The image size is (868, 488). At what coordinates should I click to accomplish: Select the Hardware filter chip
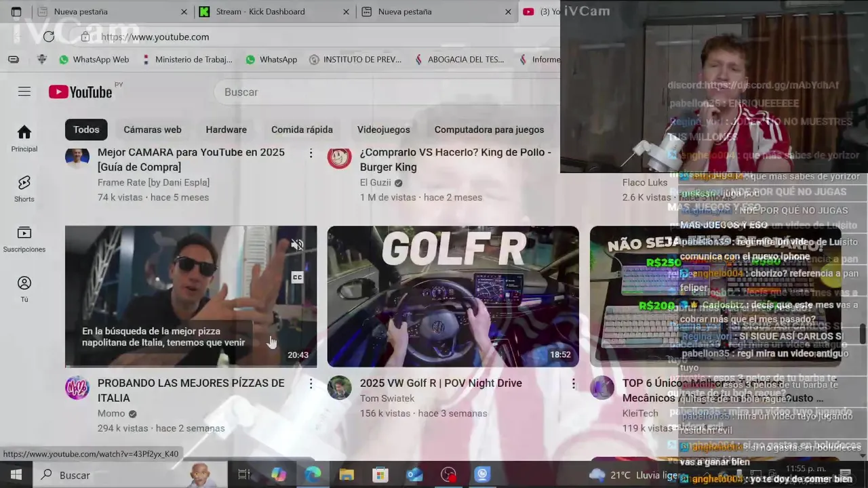(226, 129)
